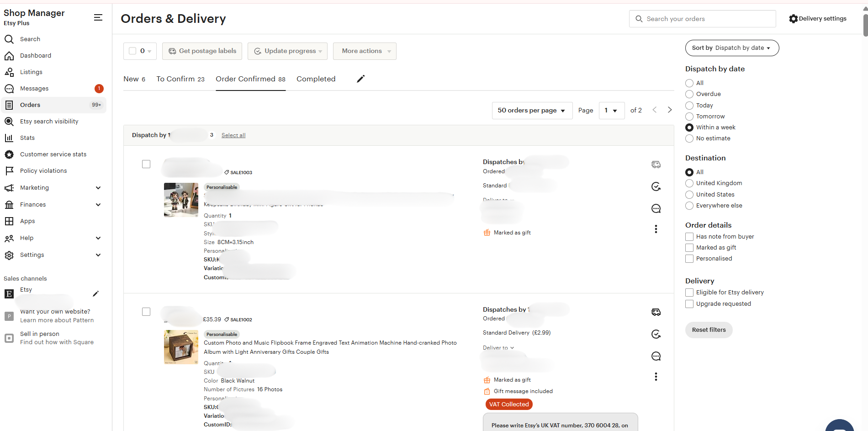Select the Tomorrow dispatch filter
Viewport: 868px width, 431px height.
click(x=689, y=117)
